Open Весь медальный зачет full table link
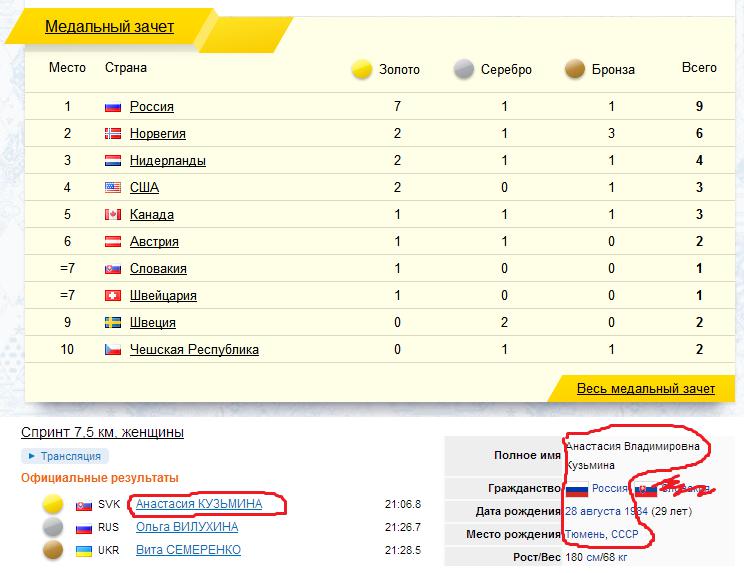 click(x=646, y=388)
